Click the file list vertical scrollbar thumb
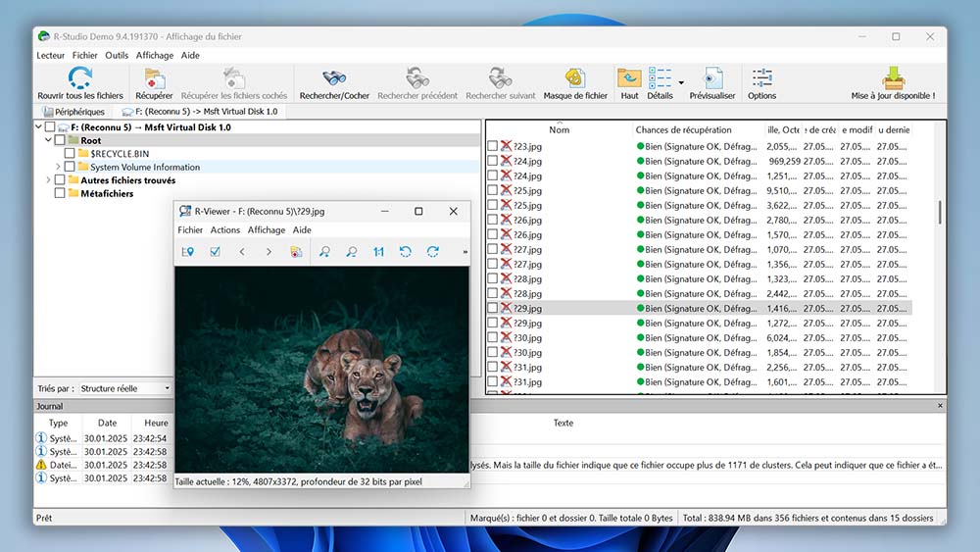980x552 pixels. click(x=940, y=212)
